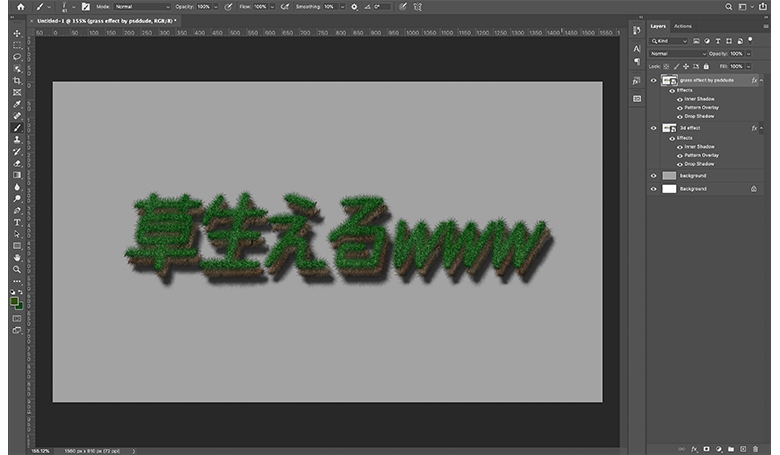Click Delete layer trash button
Image resolution: width=780 pixels, height=455 pixels.
pos(755,449)
